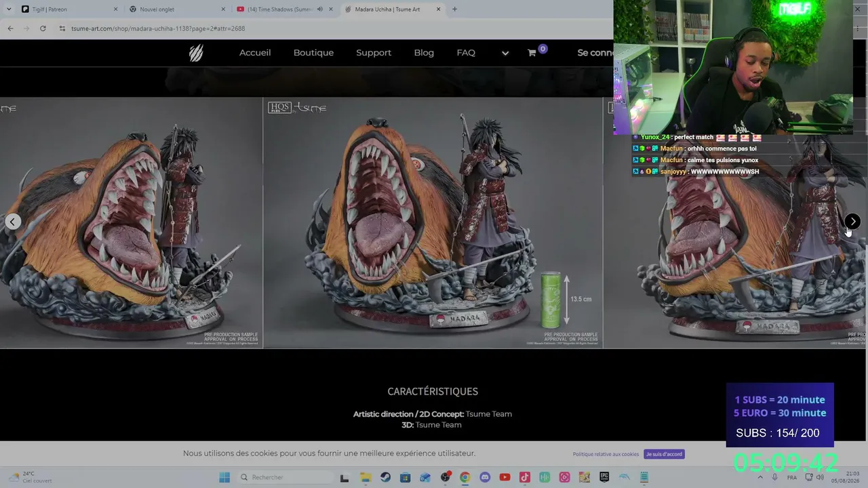Open OBS Studio from the taskbar
The width and height of the screenshot is (868, 488).
[445, 477]
